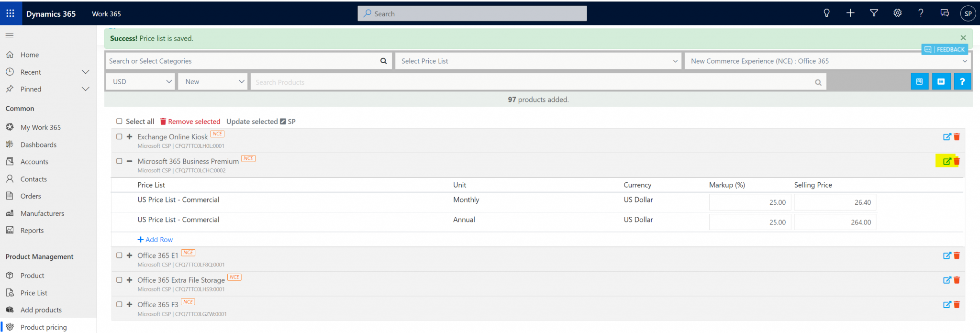Open Orders in sidebar
Image resolution: width=980 pixels, height=333 pixels.
click(31, 196)
